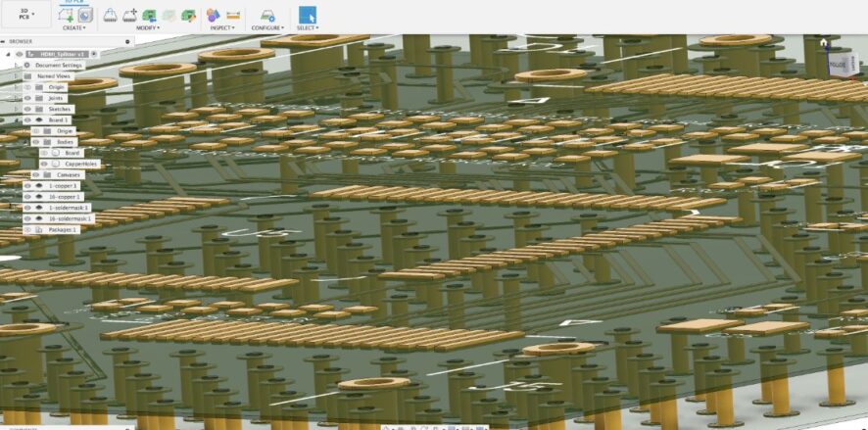Toggle visibility of HDMI_Splitter root component
This screenshot has height=430, width=868.
point(20,54)
